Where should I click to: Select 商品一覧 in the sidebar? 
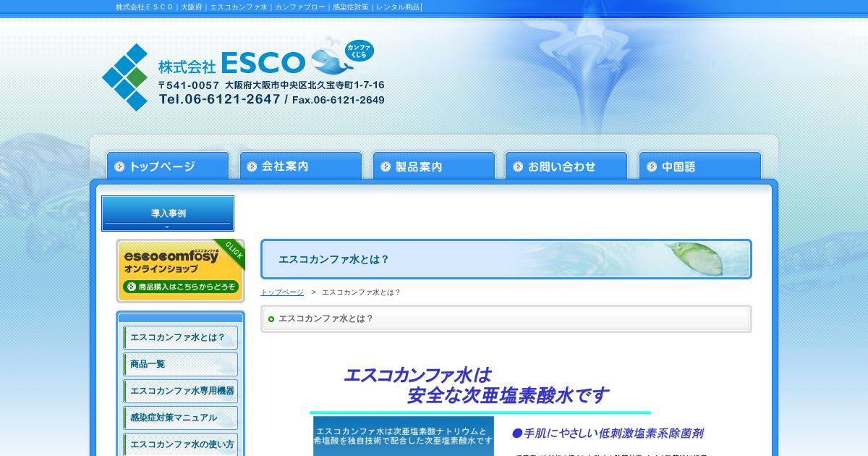click(x=181, y=364)
